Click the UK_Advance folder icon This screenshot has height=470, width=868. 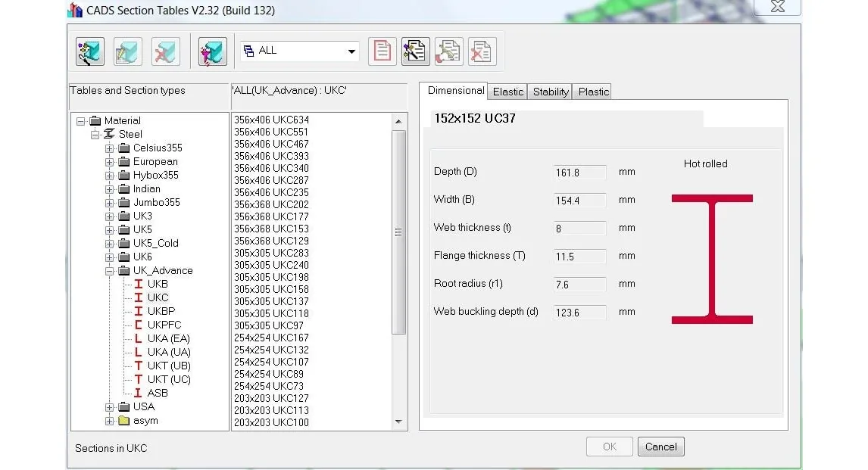click(124, 270)
